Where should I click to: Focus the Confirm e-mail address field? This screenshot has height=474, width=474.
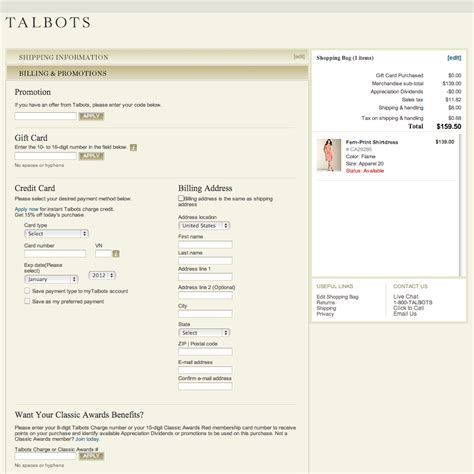(205, 386)
